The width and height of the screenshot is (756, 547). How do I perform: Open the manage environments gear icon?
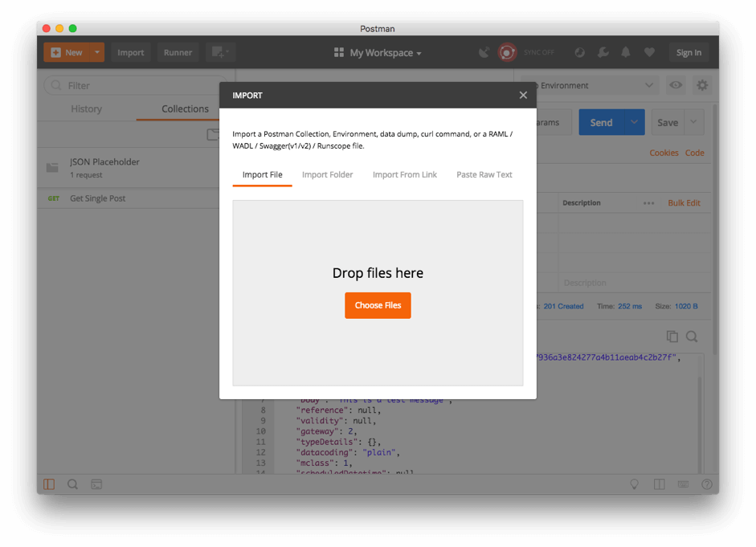(x=702, y=85)
